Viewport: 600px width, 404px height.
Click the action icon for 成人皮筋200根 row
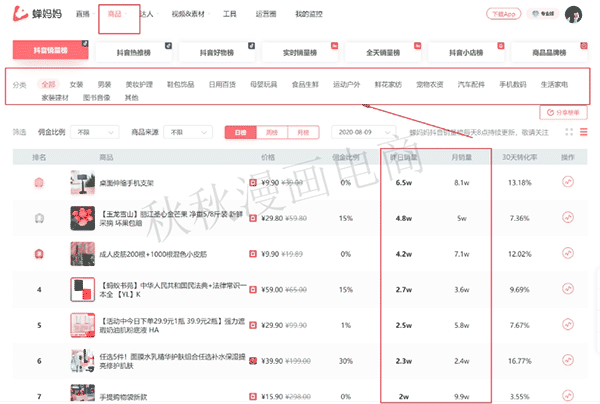coord(567,253)
